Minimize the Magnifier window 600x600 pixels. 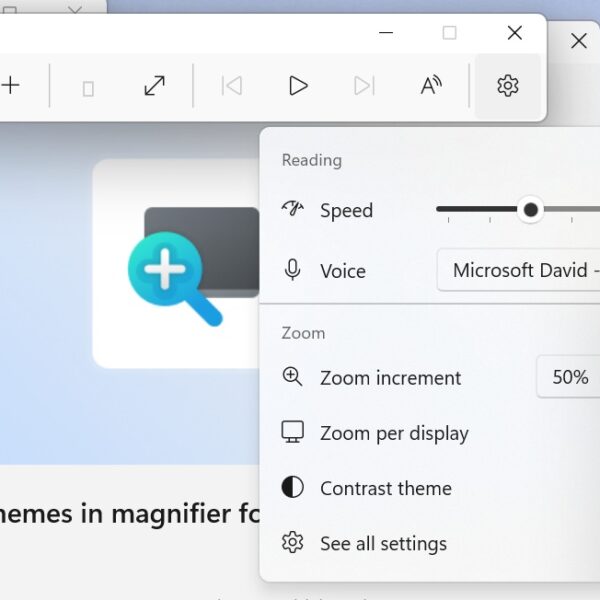tap(386, 33)
